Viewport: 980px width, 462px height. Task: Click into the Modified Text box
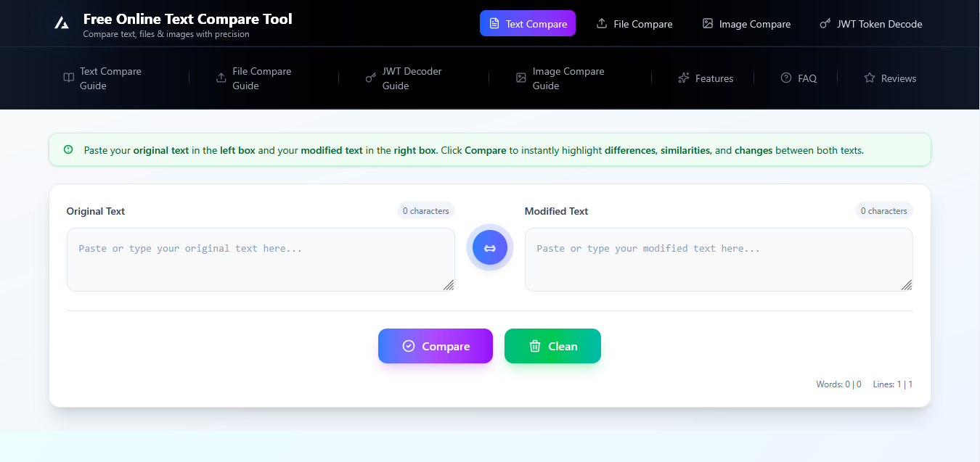719,260
